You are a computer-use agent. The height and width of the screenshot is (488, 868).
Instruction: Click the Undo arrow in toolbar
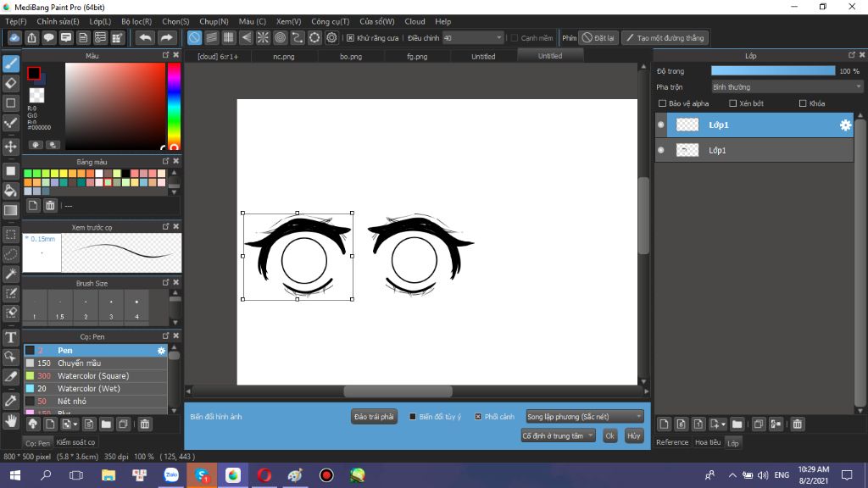pos(145,37)
